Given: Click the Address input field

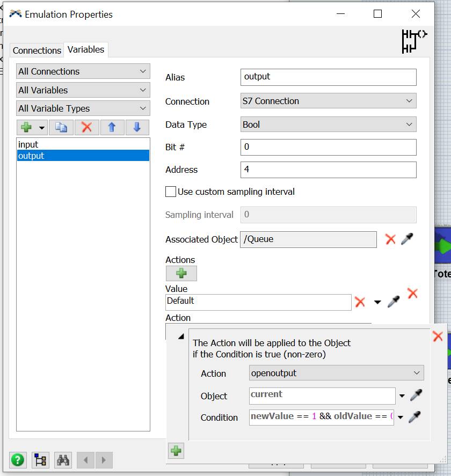Looking at the screenshot, I should (x=328, y=170).
